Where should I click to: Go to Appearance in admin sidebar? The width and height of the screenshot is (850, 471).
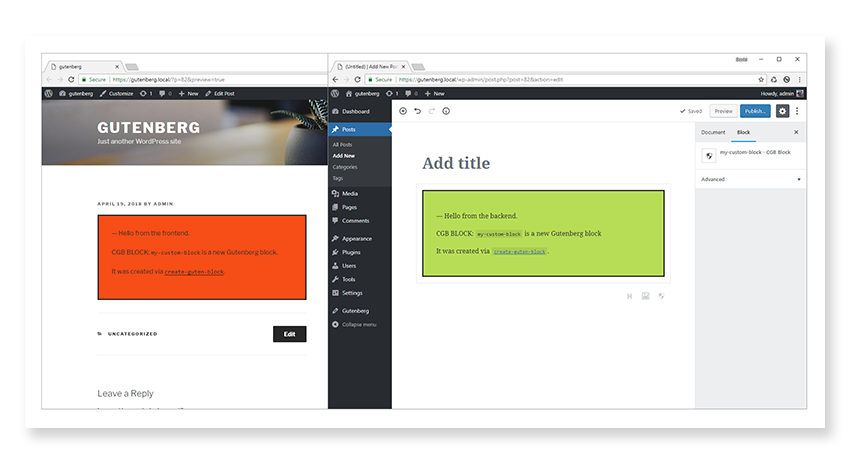tap(356, 238)
